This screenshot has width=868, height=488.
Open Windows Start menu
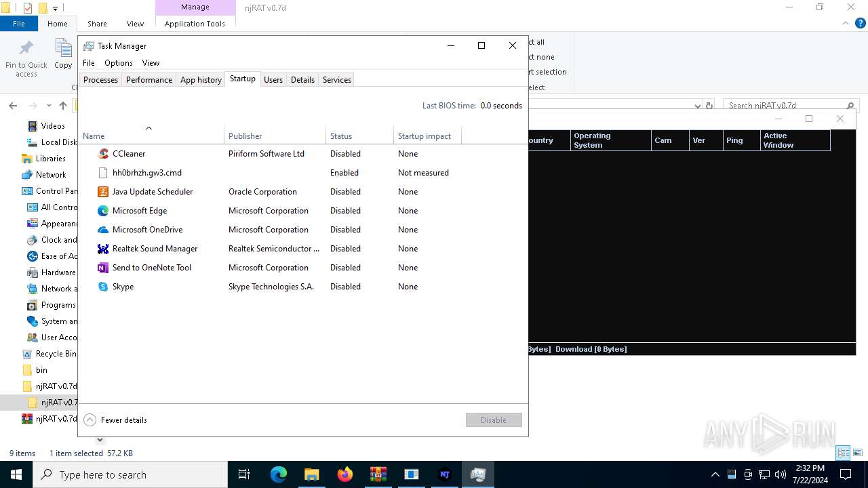click(16, 474)
